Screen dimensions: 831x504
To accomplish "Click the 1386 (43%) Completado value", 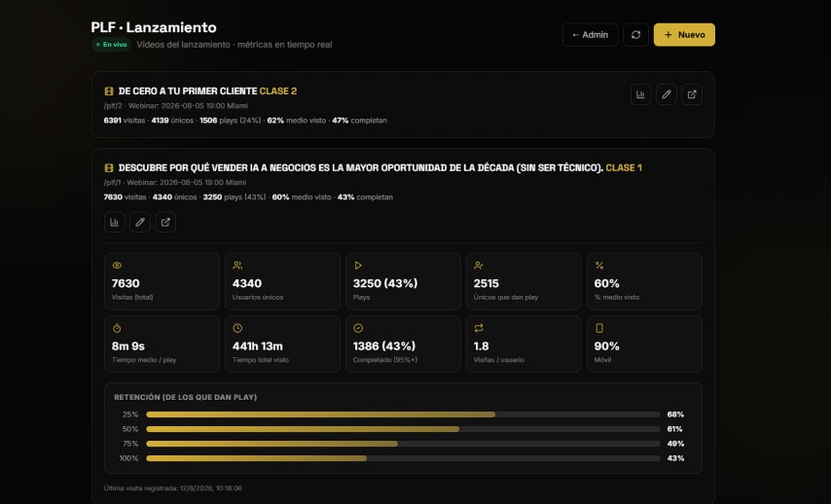I will 384,346.
